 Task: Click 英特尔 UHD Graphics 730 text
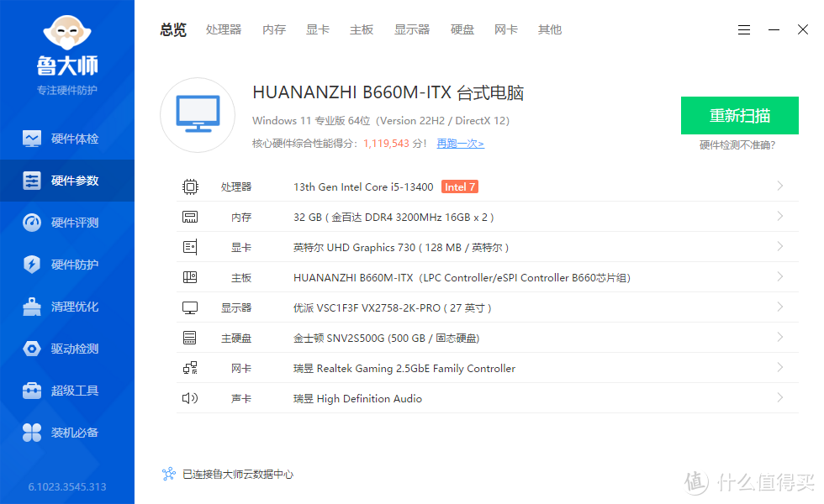click(401, 247)
